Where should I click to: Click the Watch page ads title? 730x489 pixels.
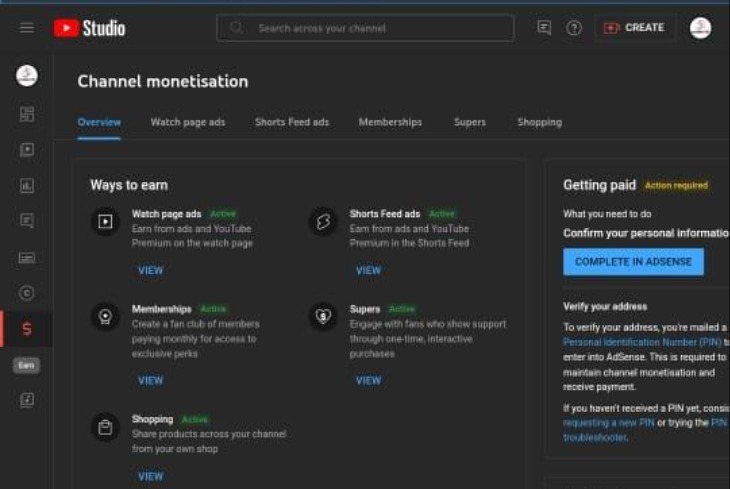click(x=167, y=214)
